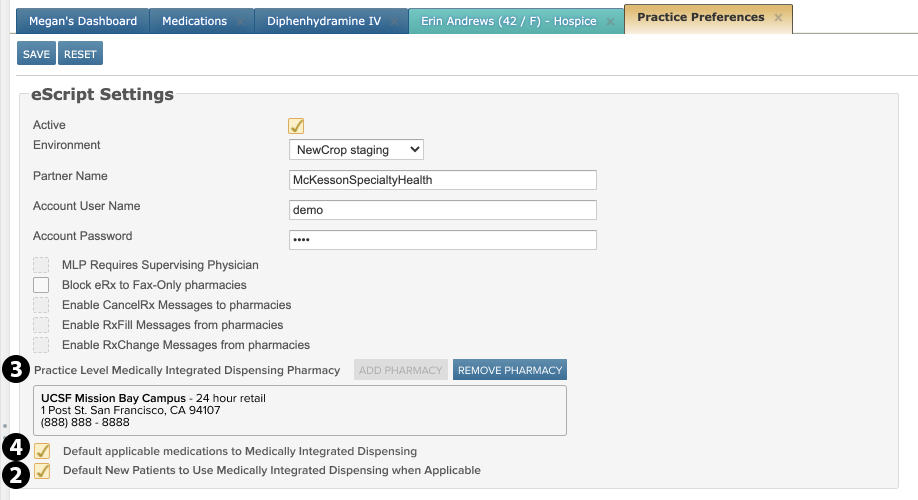Image resolution: width=918 pixels, height=500 pixels.
Task: Open the Environment dropdown
Action: [356, 149]
